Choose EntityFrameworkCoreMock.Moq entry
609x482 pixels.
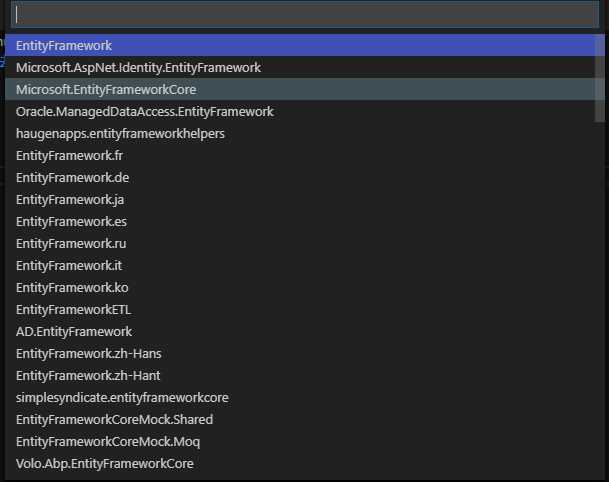[305, 442]
